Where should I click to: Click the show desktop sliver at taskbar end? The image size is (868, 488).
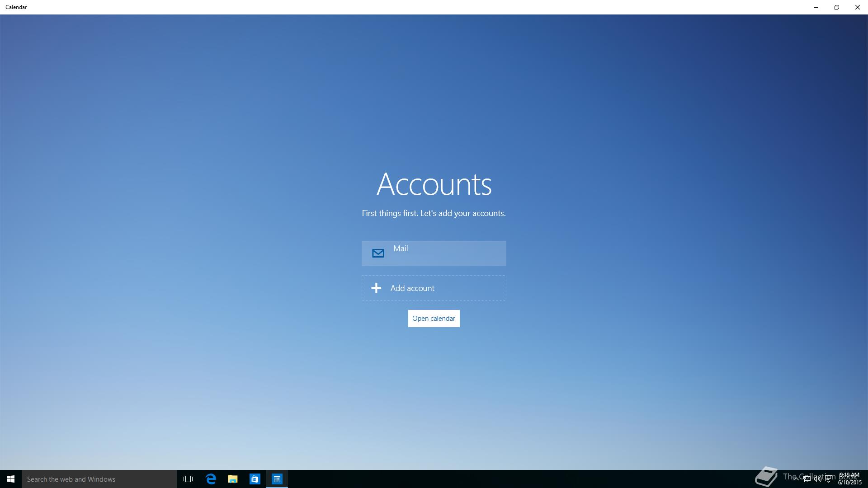(866, 479)
